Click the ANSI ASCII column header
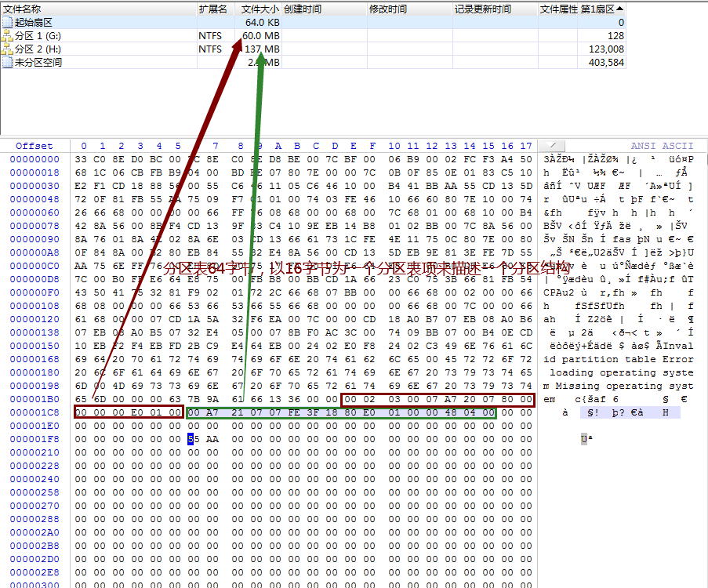Screen dimensions: 708x588 [x=662, y=145]
